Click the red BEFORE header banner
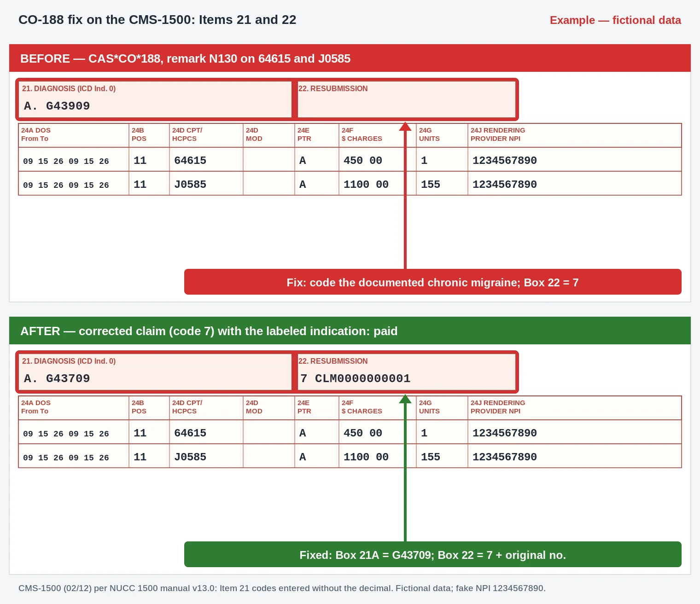The height and width of the screenshot is (604, 700). pyautogui.click(x=350, y=58)
